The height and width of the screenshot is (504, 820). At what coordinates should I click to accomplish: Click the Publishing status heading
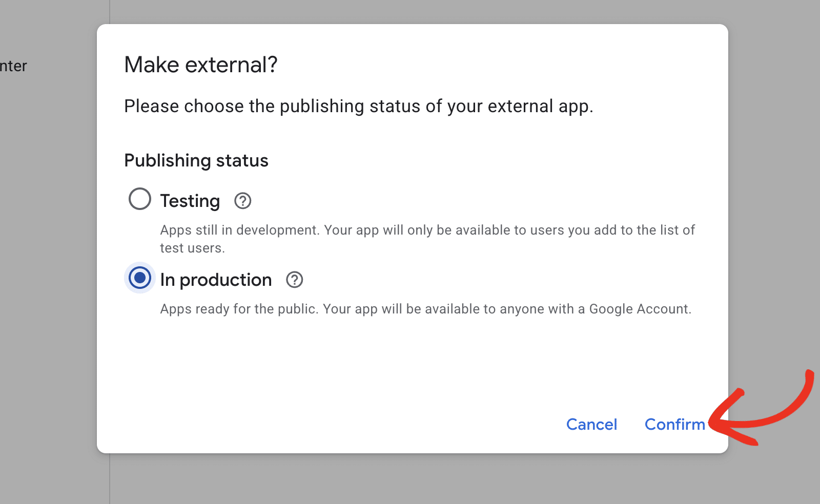pyautogui.click(x=196, y=160)
